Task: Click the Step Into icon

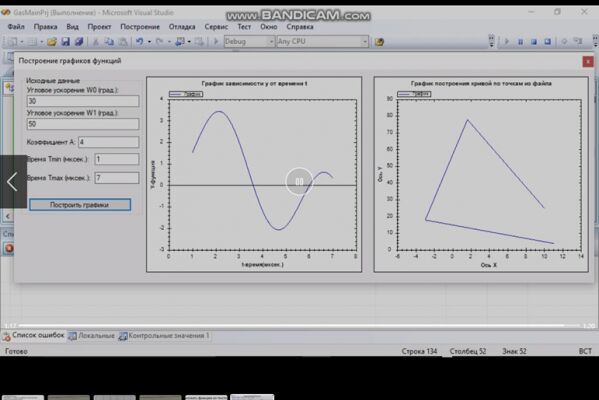Action: coord(578,42)
